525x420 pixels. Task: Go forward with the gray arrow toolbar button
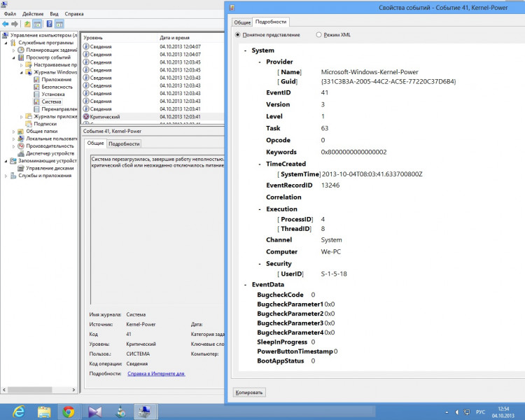coord(15,24)
